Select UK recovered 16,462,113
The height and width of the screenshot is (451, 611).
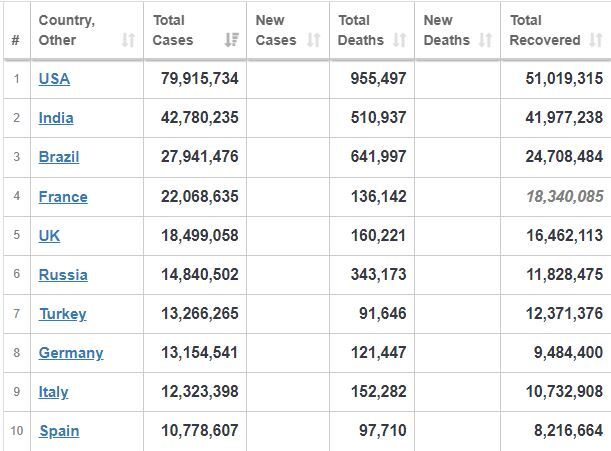point(565,235)
